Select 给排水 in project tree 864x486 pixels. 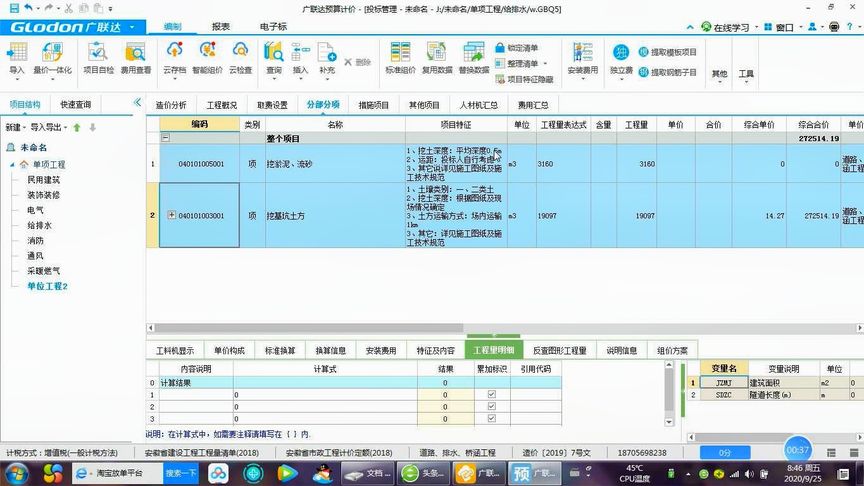39,225
